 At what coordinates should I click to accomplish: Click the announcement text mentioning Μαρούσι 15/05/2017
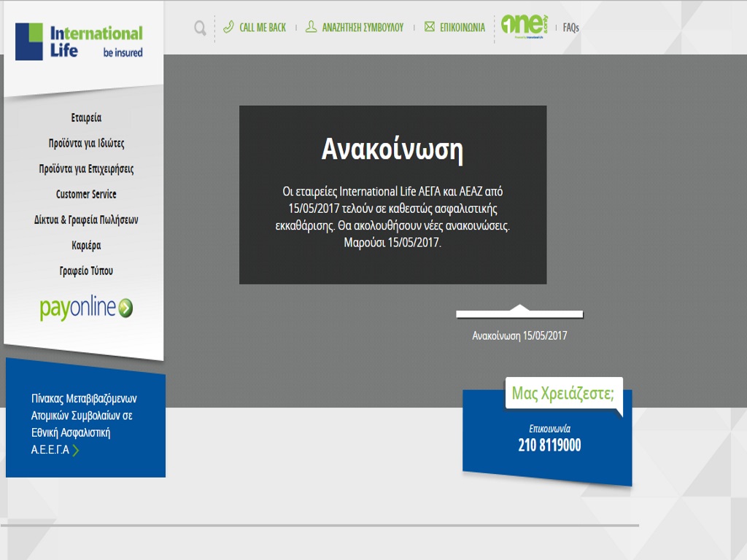[392, 217]
